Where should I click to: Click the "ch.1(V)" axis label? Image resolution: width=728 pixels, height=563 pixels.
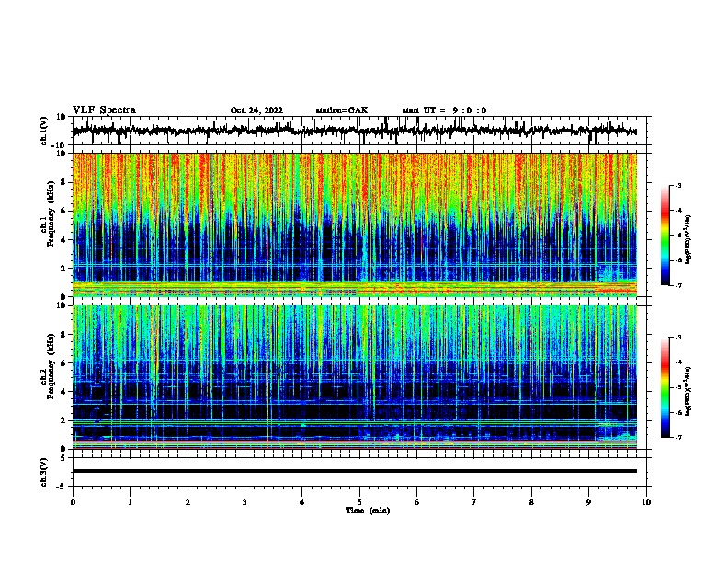[x=44, y=131]
